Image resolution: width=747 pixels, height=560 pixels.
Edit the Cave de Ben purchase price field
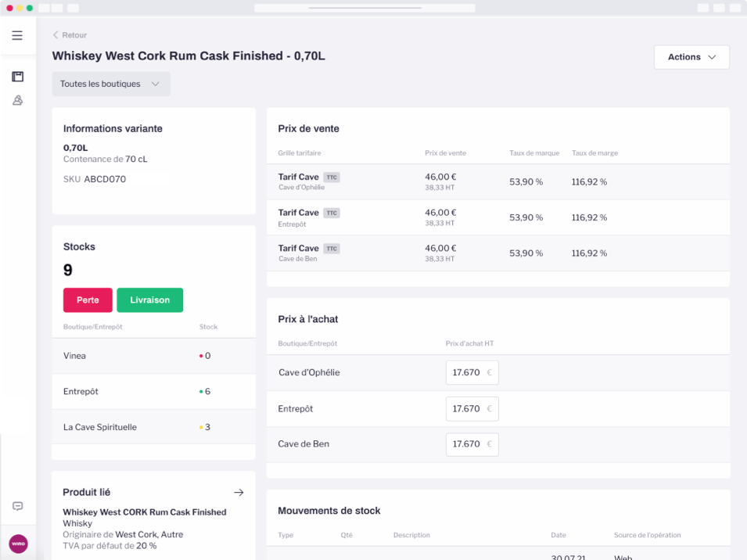[471, 444]
